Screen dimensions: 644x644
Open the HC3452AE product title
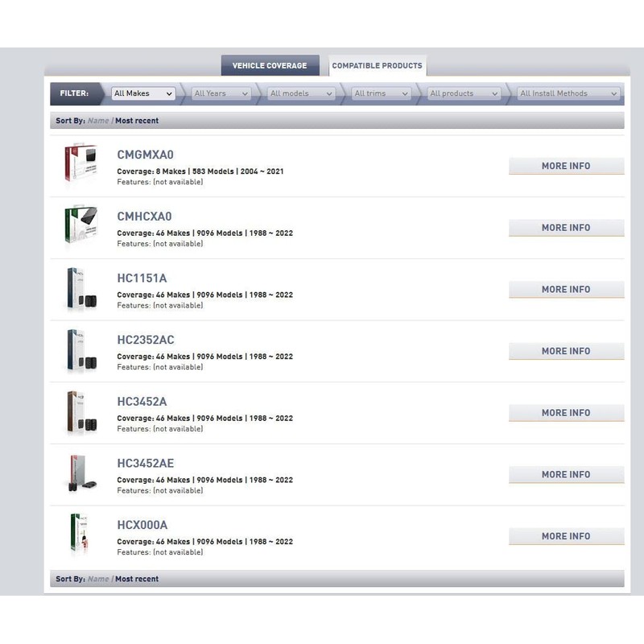(146, 464)
